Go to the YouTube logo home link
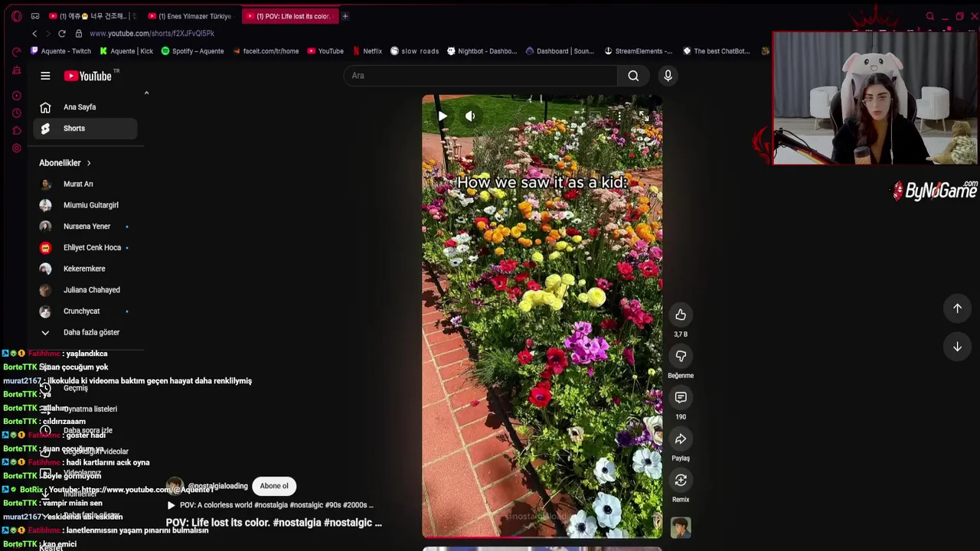This screenshot has height=551, width=980. pyautogui.click(x=88, y=76)
